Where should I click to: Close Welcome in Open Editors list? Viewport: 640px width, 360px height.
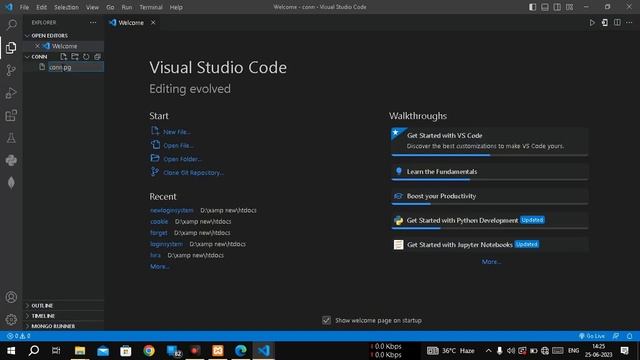pyautogui.click(x=37, y=46)
